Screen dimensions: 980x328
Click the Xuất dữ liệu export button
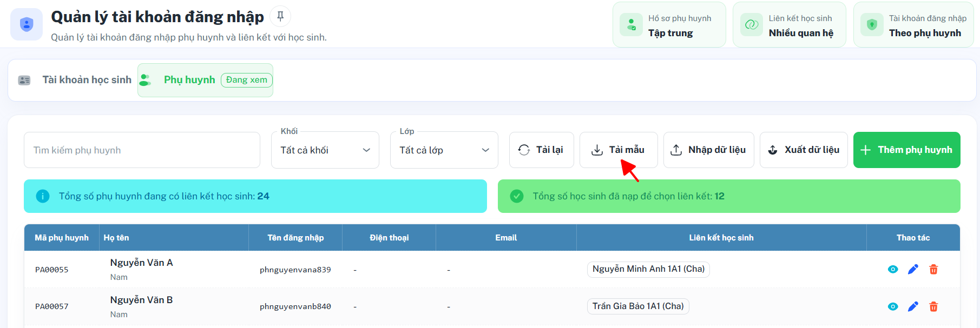pos(804,150)
